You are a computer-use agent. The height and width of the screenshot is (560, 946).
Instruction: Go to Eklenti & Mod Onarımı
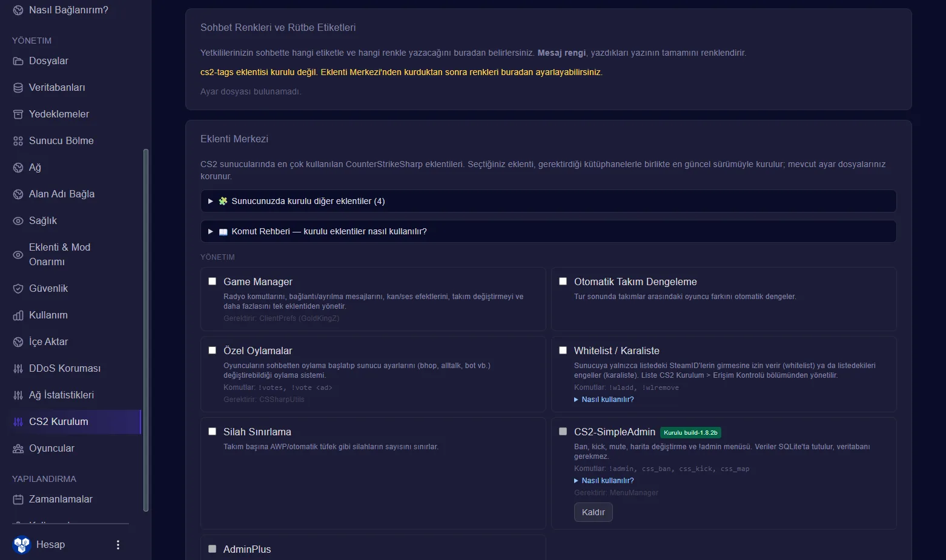(76, 255)
